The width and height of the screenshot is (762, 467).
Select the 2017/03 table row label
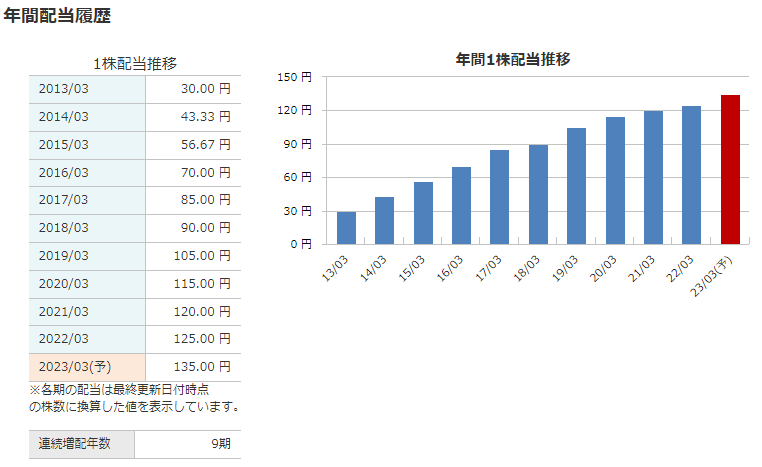click(64, 200)
